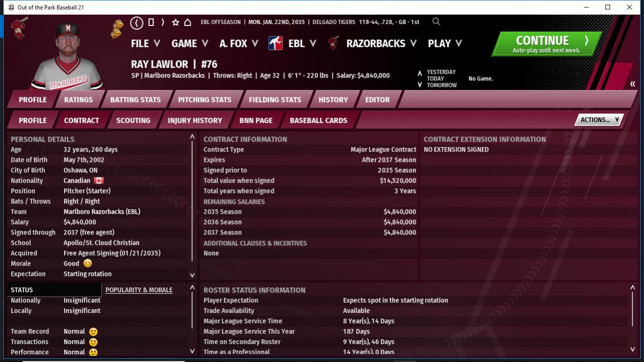View the INJURY HISTORY sub-tab

tap(195, 120)
